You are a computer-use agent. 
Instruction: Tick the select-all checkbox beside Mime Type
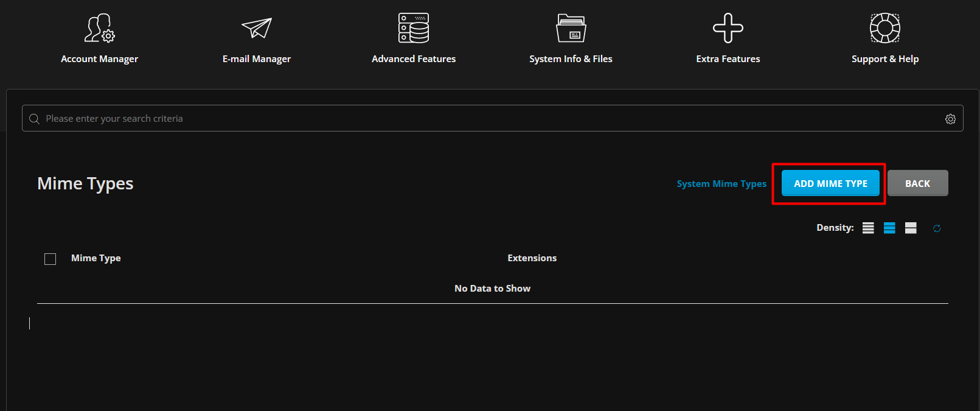[x=50, y=259]
